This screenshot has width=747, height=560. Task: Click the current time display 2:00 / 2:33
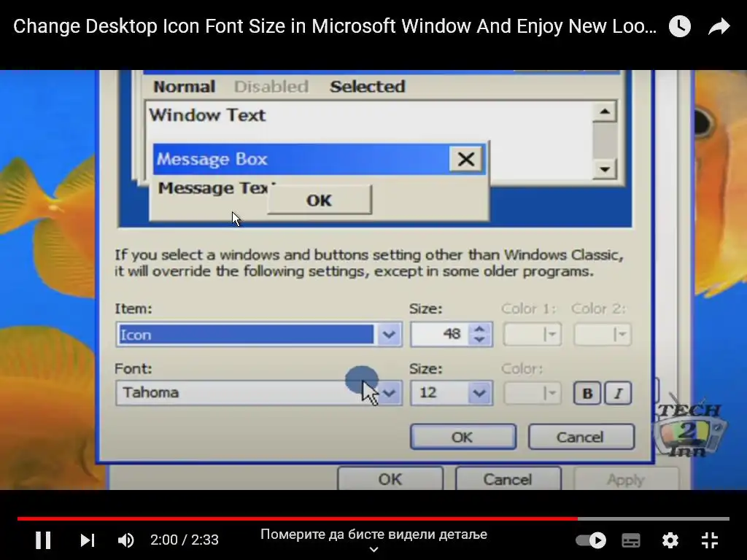(185, 540)
